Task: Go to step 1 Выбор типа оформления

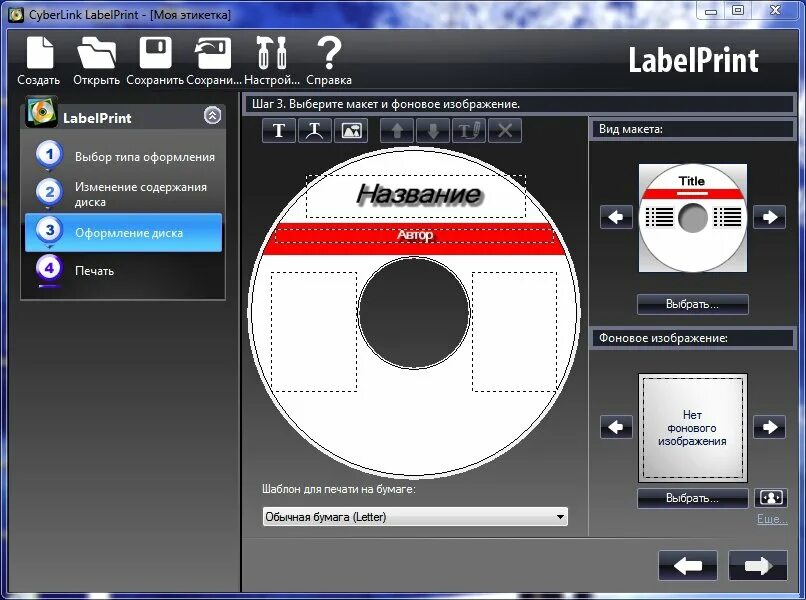Action: point(123,156)
